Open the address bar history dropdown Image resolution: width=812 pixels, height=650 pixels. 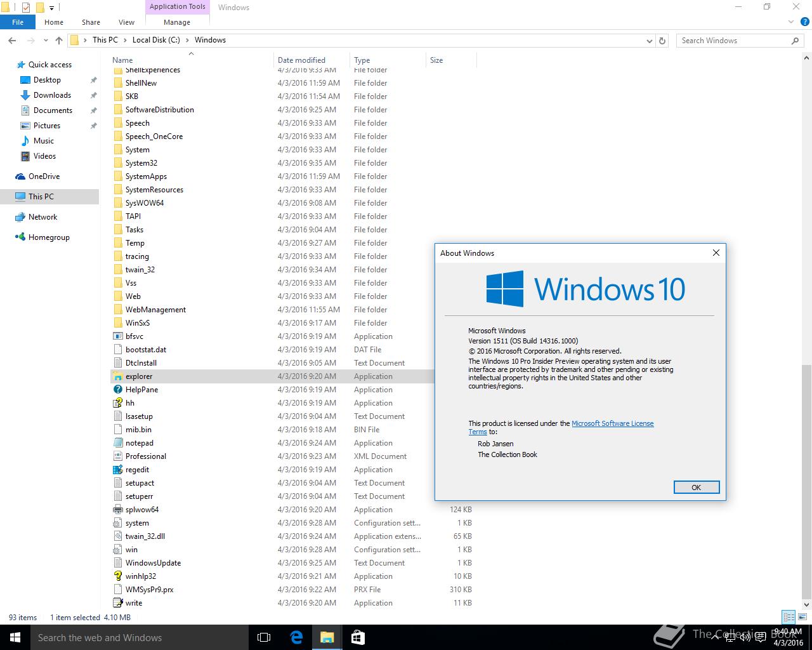point(649,41)
